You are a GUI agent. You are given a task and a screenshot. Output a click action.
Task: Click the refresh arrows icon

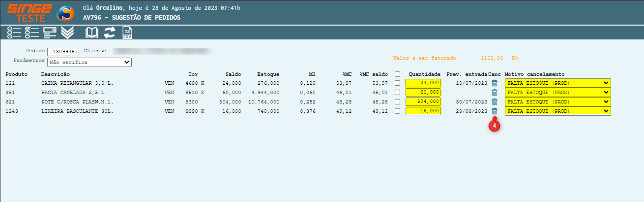[110, 33]
